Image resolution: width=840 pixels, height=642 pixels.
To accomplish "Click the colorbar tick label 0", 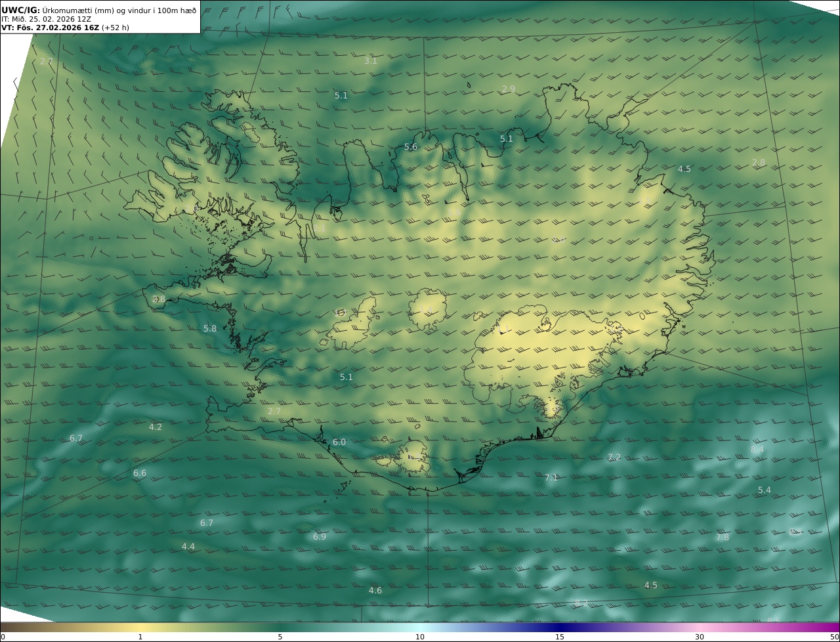I will tap(3, 637).
